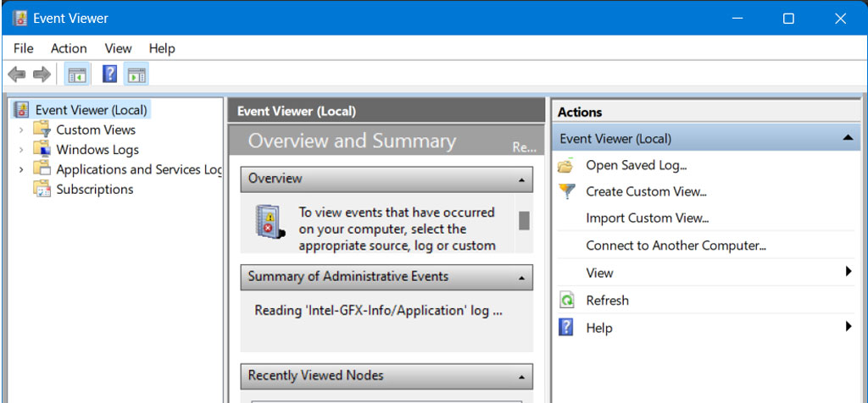Click Import Custom View... action
Image resolution: width=868 pixels, height=403 pixels.
point(648,218)
